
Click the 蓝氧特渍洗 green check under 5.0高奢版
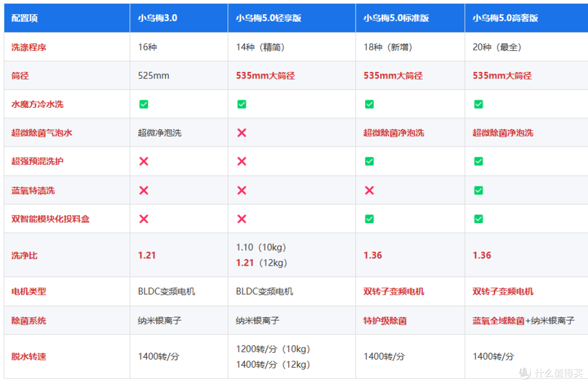tap(479, 191)
